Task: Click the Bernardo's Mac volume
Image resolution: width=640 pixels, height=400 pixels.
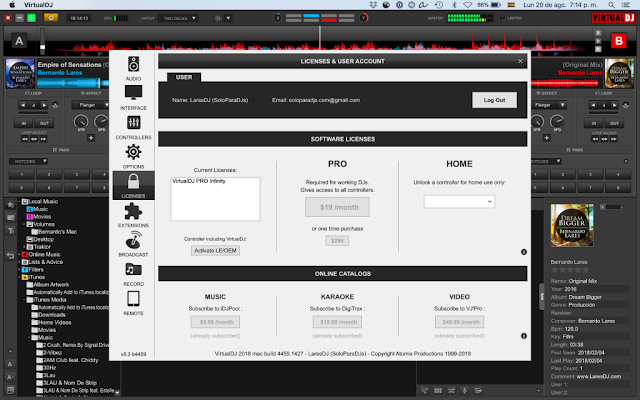Action: tap(55, 232)
